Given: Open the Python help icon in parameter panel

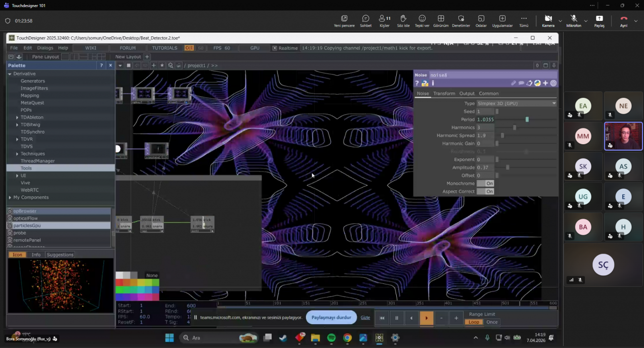Looking at the screenshot, I should pyautogui.click(x=425, y=84).
